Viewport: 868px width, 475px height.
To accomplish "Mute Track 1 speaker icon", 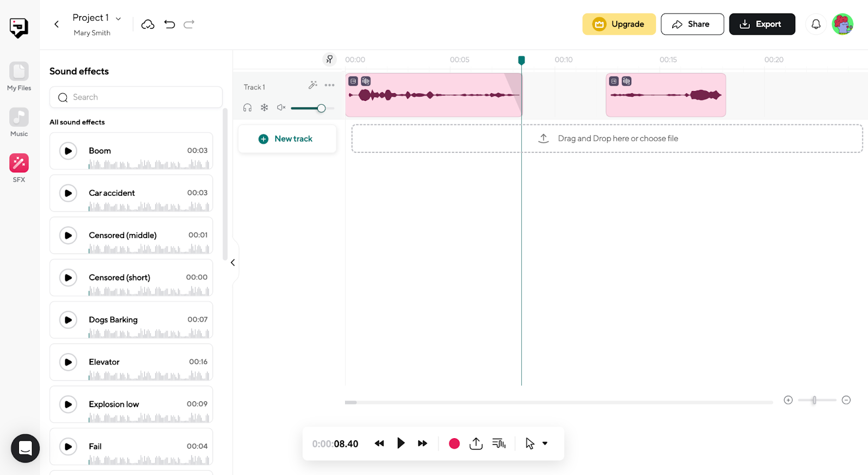I will pyautogui.click(x=281, y=108).
